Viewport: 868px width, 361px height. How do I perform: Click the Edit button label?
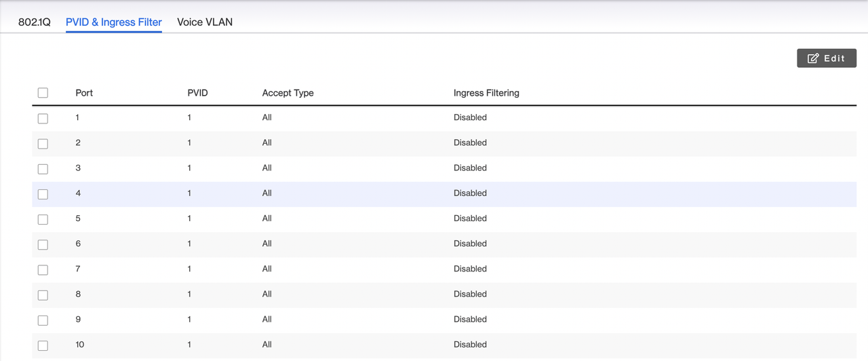834,58
